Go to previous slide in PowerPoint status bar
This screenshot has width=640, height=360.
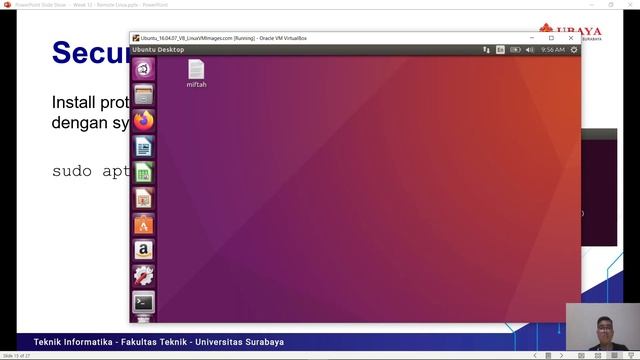535,356
